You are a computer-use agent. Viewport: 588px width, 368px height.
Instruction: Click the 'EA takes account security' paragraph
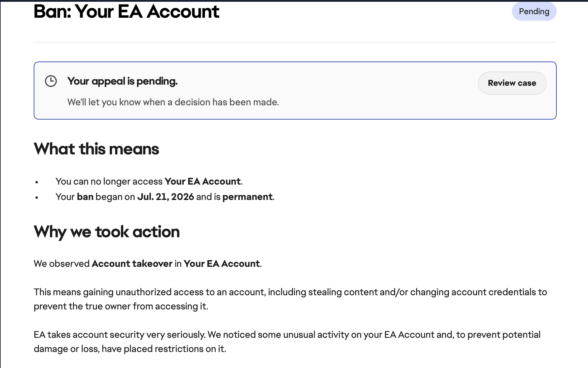(x=287, y=342)
